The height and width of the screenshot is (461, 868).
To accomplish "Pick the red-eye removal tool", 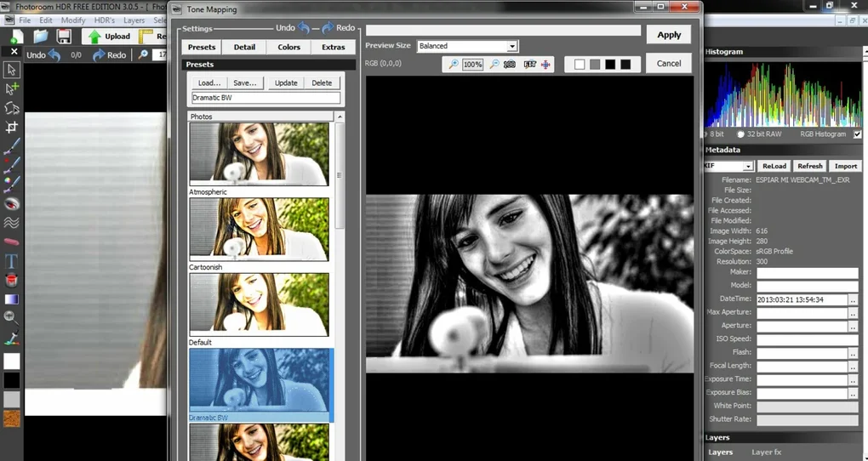I will tap(12, 203).
